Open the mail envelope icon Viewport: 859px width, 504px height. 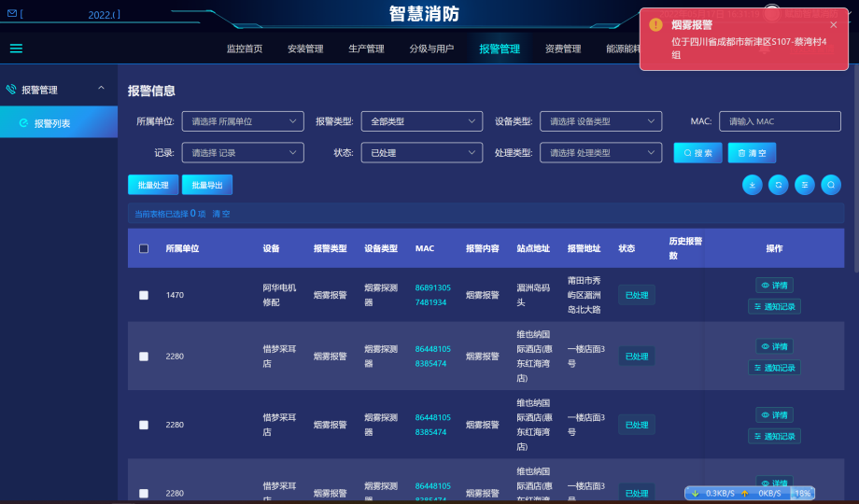coord(12,13)
